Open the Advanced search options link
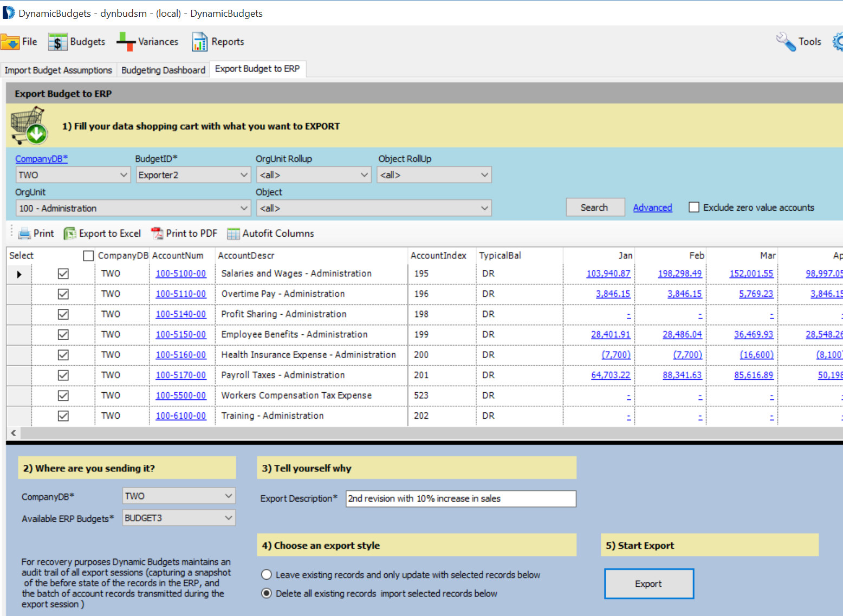 click(x=652, y=207)
